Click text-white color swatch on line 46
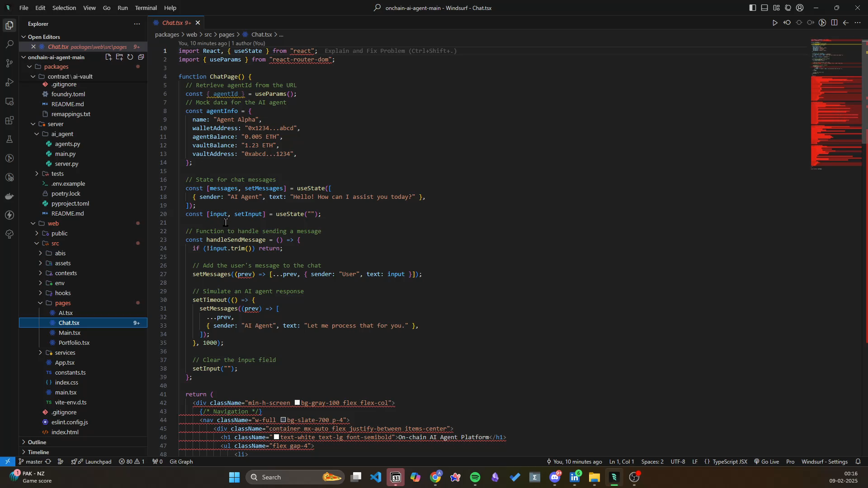Image resolution: width=868 pixels, height=488 pixels. 276,437
